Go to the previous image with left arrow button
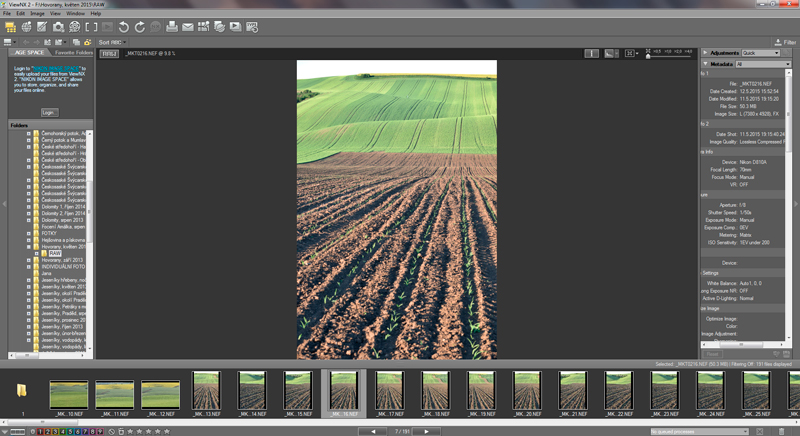 point(372,431)
